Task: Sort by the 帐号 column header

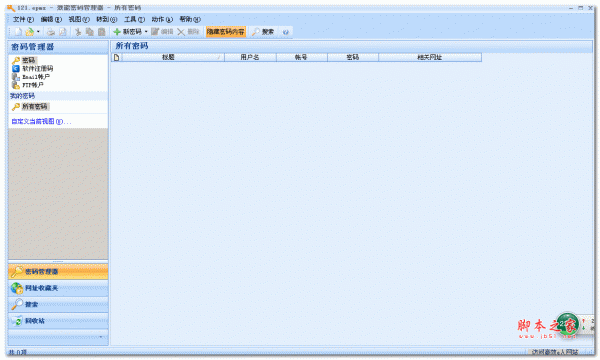Action: [302, 57]
